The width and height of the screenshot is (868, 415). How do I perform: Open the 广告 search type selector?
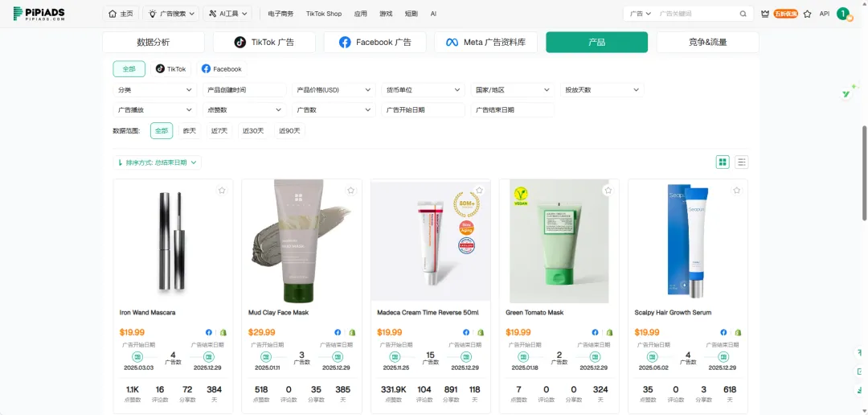click(x=641, y=14)
